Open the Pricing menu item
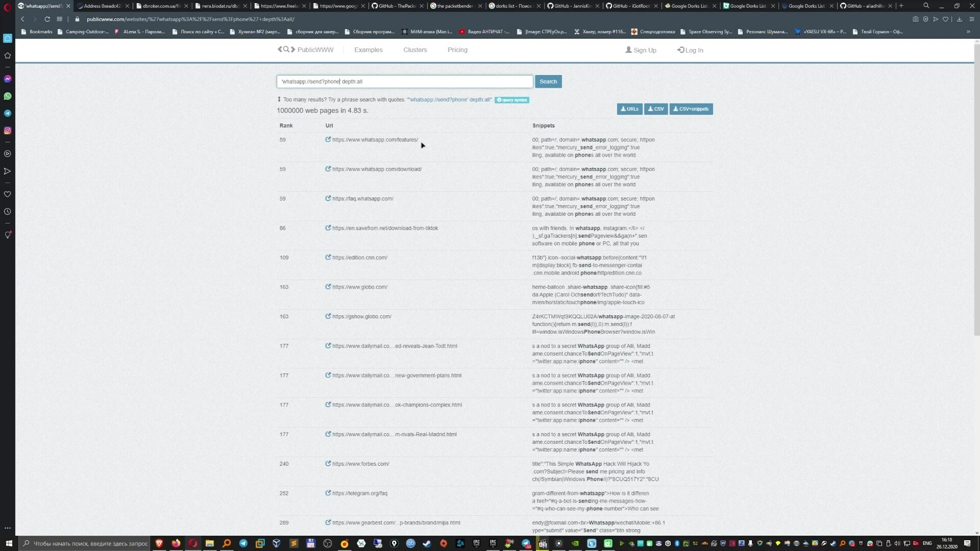The height and width of the screenshot is (551, 980). click(x=457, y=49)
